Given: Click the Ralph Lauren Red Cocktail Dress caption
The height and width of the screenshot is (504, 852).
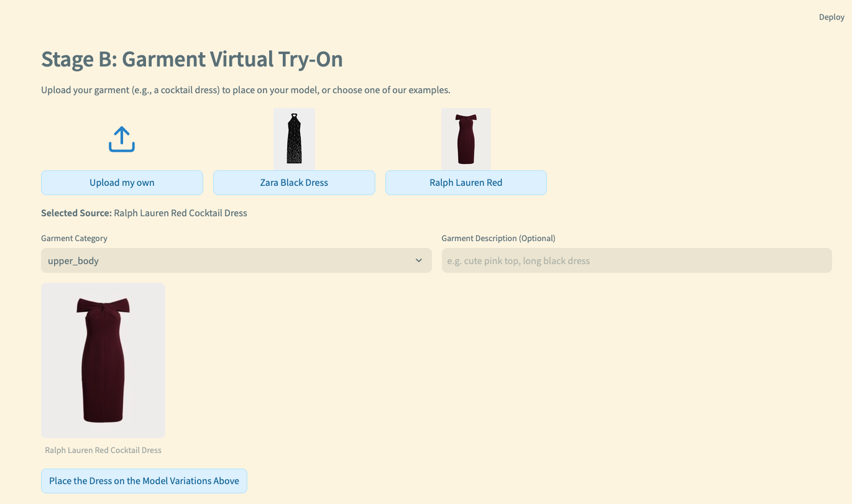Looking at the screenshot, I should point(103,450).
